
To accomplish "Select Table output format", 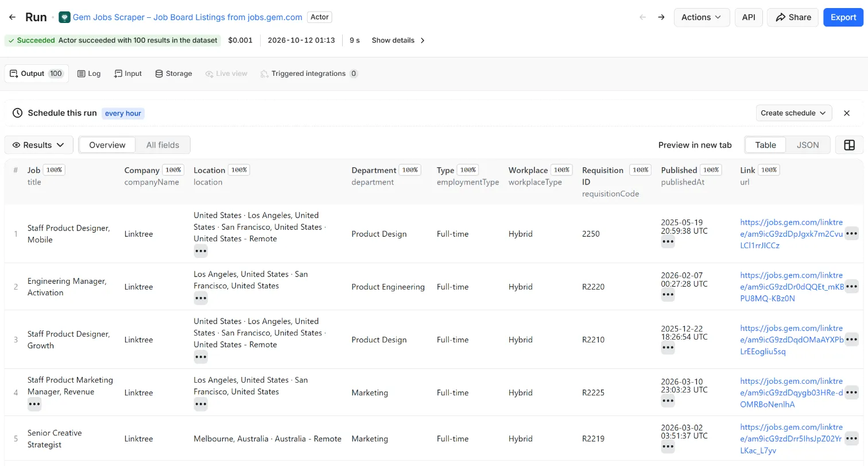I will point(765,145).
